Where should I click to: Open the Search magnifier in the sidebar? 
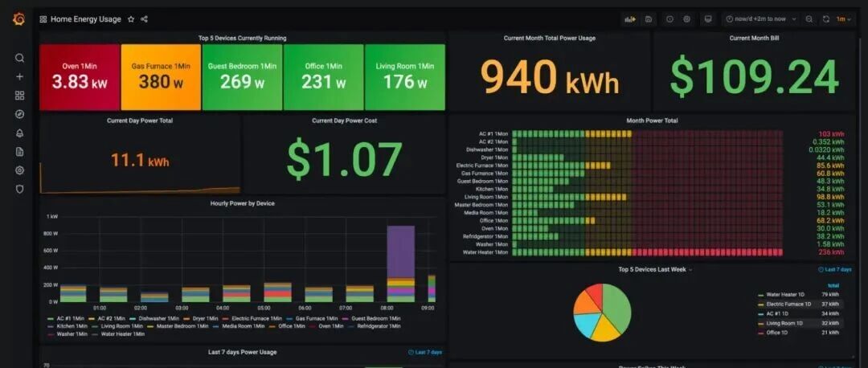pyautogui.click(x=19, y=58)
